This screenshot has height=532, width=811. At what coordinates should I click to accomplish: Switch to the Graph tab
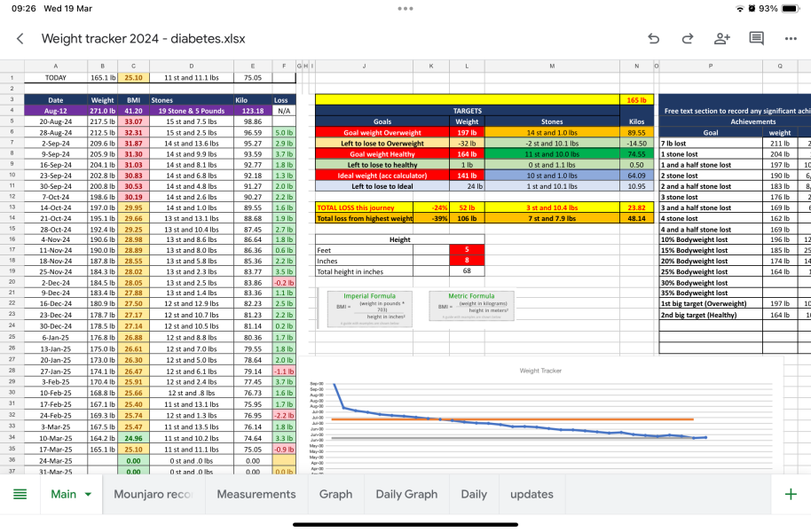pyautogui.click(x=335, y=494)
